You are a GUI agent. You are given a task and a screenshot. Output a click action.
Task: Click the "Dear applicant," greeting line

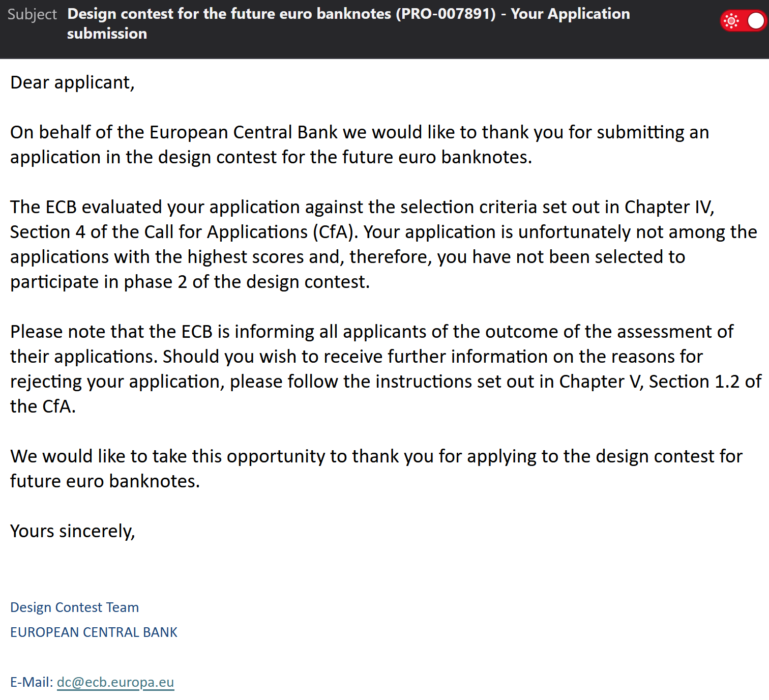coord(73,82)
